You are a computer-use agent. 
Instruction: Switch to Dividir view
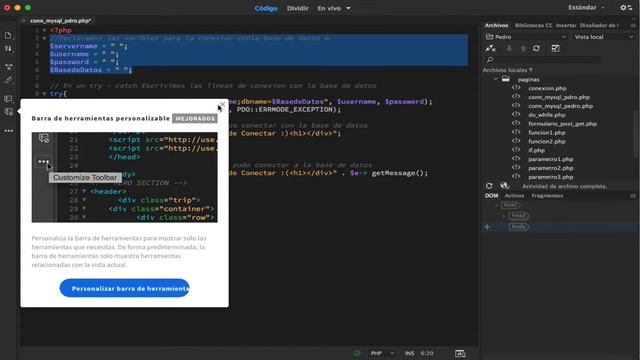(x=298, y=8)
